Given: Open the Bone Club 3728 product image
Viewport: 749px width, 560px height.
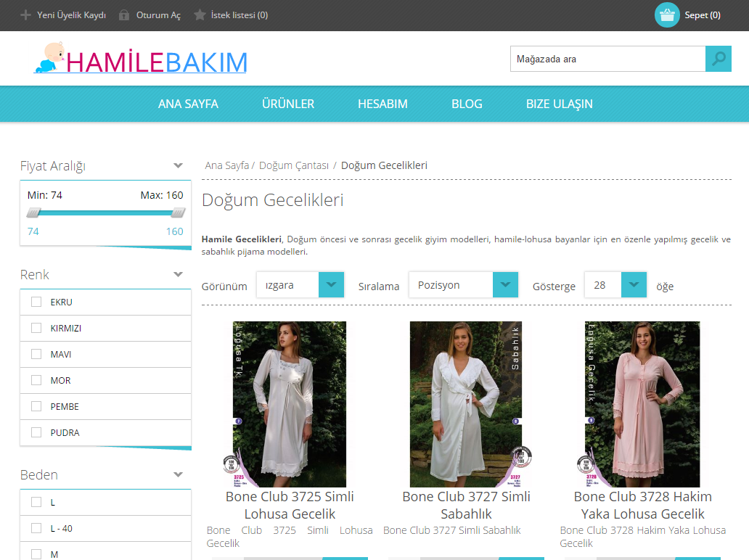Looking at the screenshot, I should pos(642,404).
